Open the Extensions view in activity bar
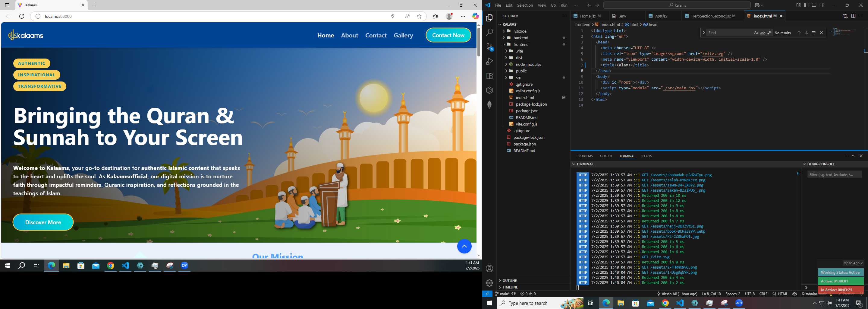Viewport: 868px width, 309px height. pyautogui.click(x=489, y=76)
